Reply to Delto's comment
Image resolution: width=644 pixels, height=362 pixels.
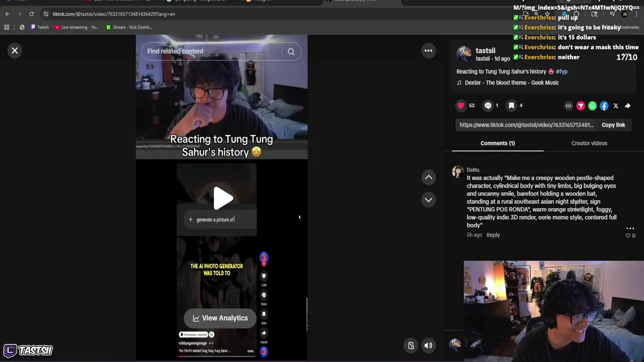[493, 235]
